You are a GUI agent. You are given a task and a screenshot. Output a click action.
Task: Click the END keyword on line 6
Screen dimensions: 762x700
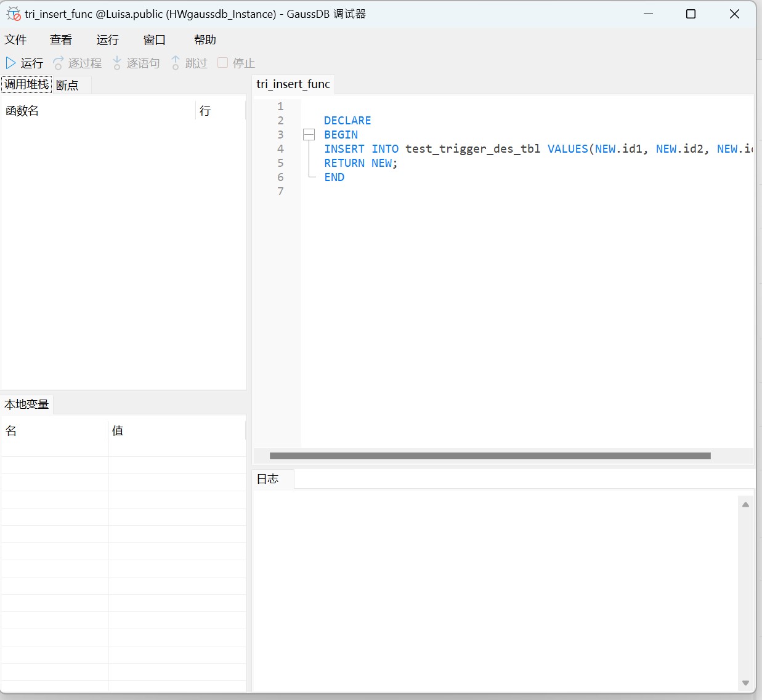click(334, 177)
